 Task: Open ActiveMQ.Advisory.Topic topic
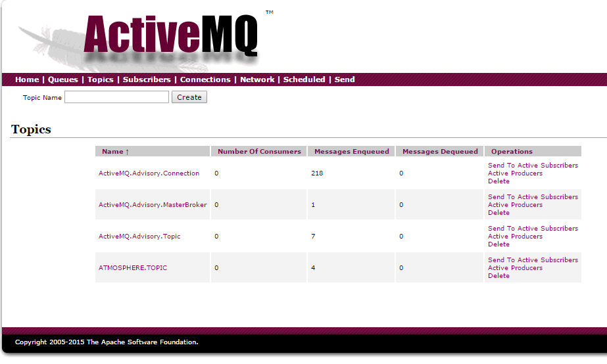(x=139, y=236)
